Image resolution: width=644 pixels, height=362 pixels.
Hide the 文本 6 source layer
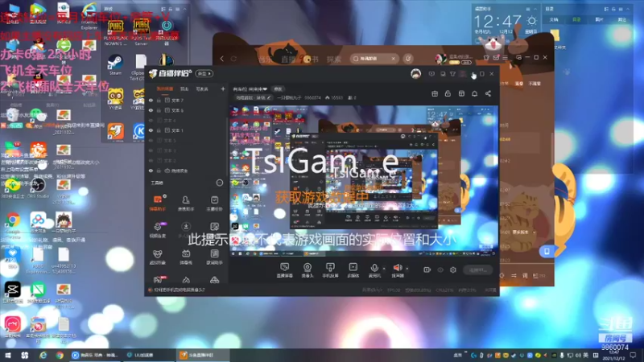pyautogui.click(x=151, y=110)
